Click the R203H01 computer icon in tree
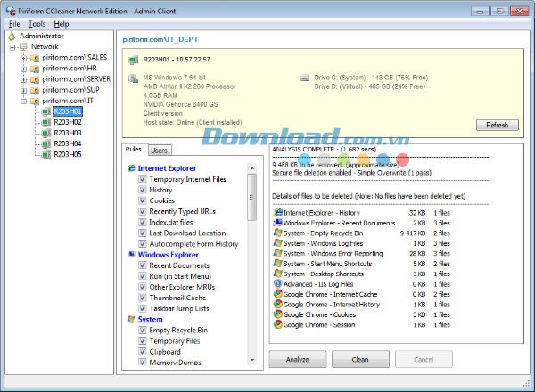 pyautogui.click(x=46, y=111)
